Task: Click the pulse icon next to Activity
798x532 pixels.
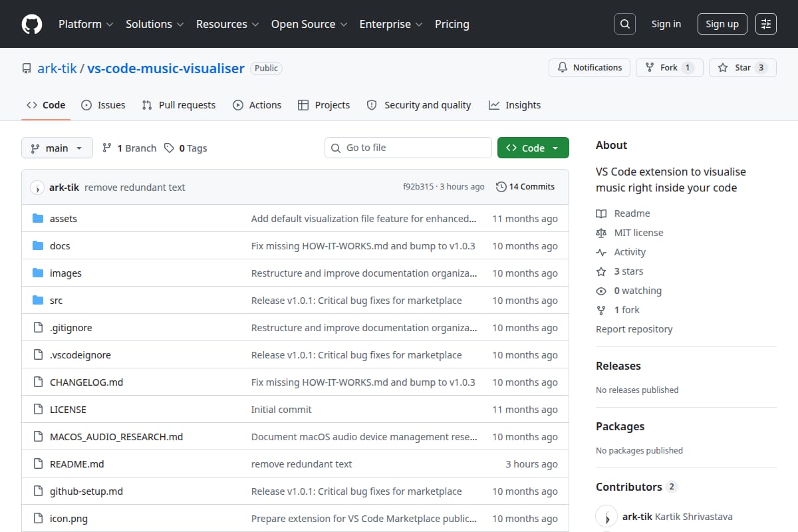Action: [x=601, y=252]
